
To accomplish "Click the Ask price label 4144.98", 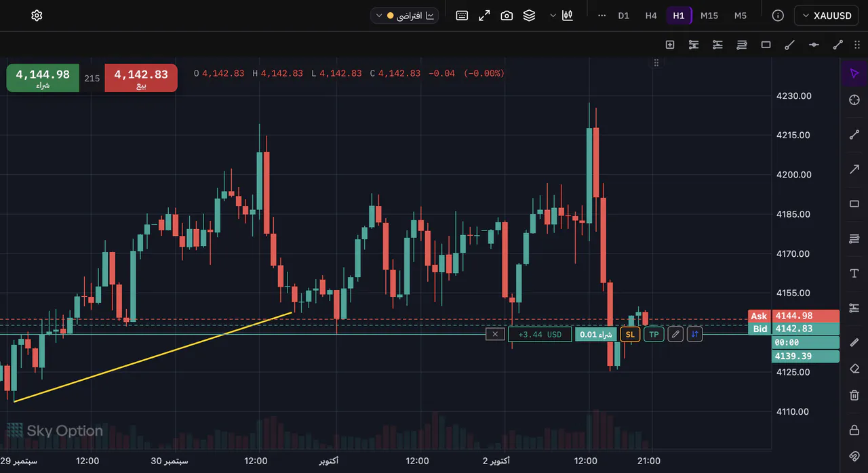I will [x=793, y=316].
